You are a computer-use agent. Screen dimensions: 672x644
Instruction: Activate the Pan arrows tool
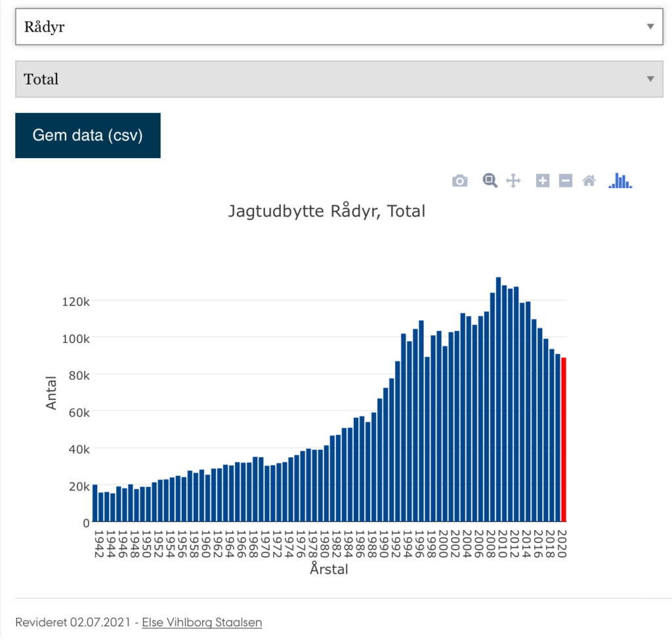coord(513,181)
